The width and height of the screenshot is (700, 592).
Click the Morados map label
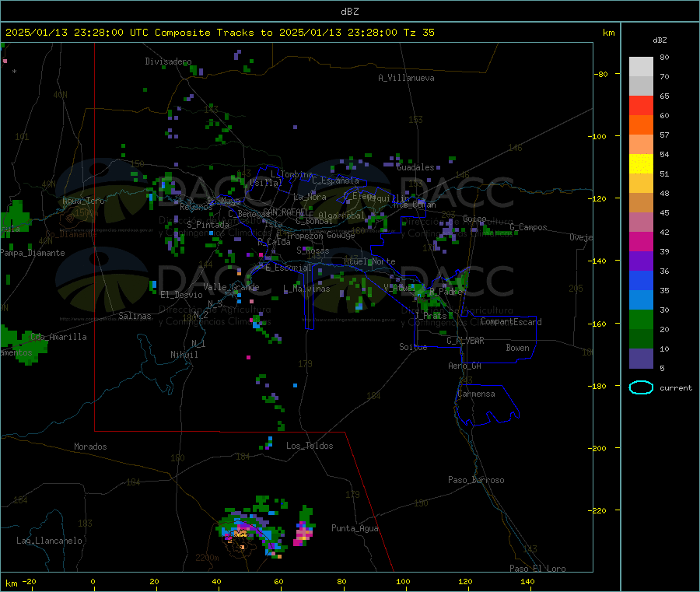(x=90, y=447)
